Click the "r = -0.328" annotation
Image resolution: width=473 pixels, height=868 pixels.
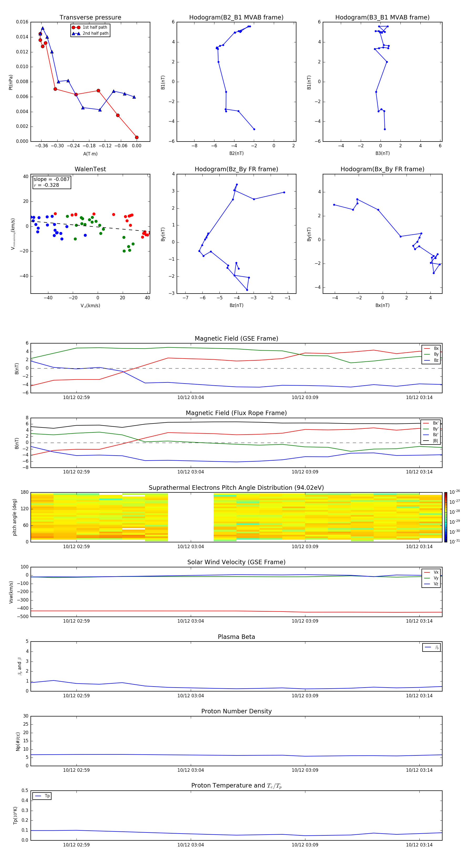(46, 185)
